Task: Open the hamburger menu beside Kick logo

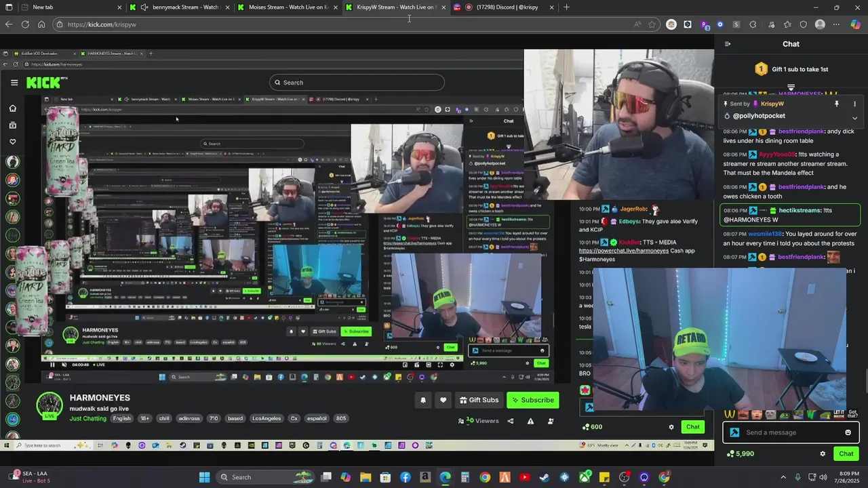Action: pyautogui.click(x=14, y=83)
